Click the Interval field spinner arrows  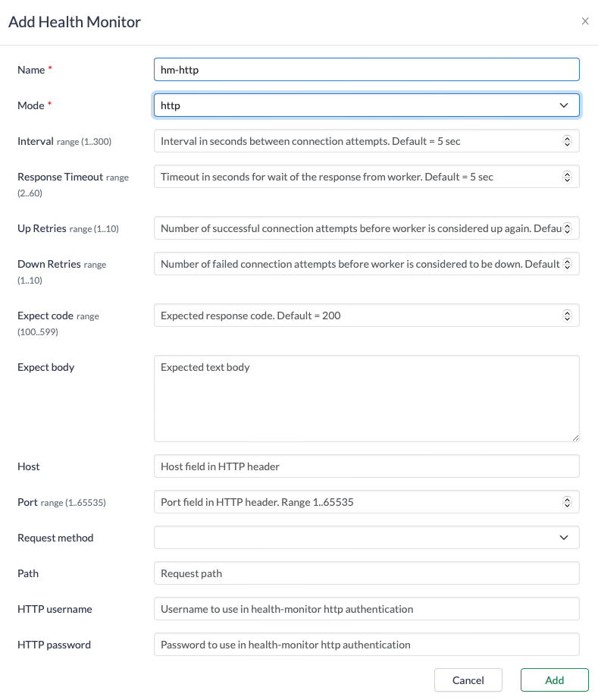click(567, 141)
